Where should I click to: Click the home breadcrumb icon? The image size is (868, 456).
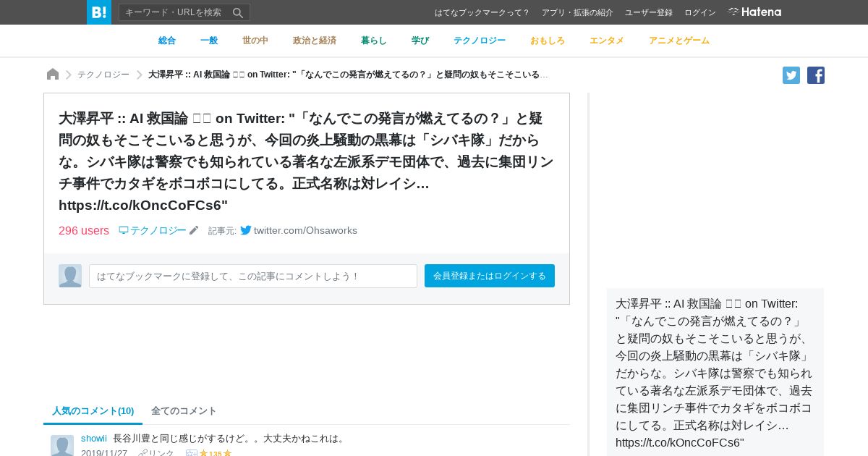pos(53,75)
